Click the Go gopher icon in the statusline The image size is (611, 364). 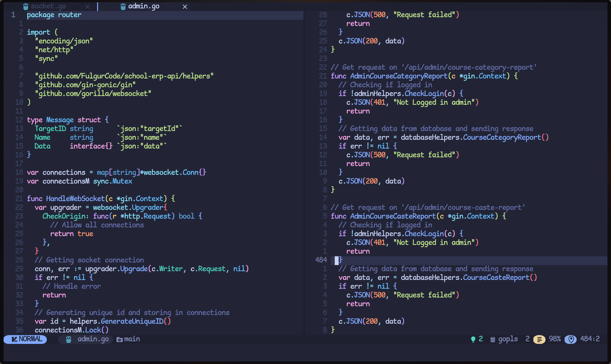click(x=69, y=339)
